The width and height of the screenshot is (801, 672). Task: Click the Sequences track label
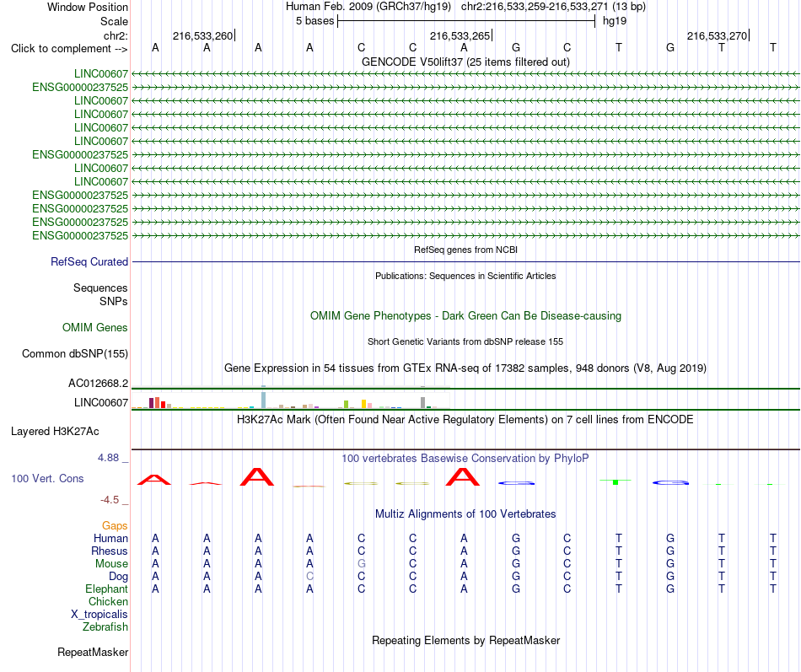[100, 288]
